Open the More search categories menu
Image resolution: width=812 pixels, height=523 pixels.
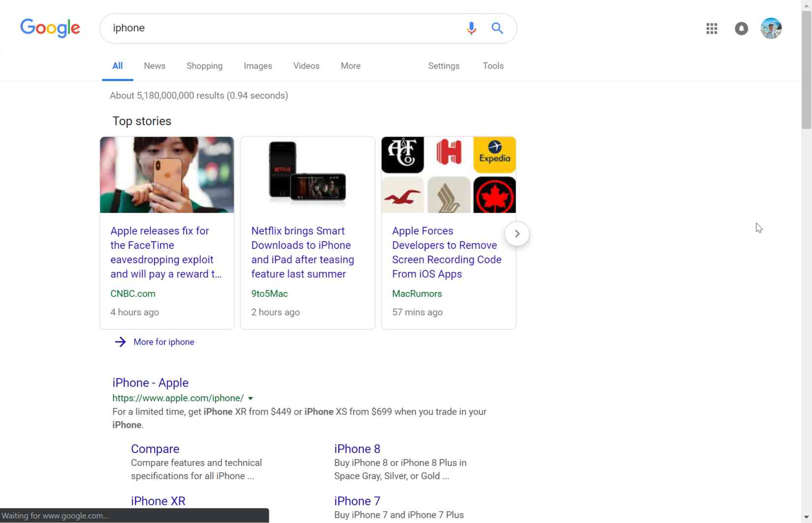350,66
